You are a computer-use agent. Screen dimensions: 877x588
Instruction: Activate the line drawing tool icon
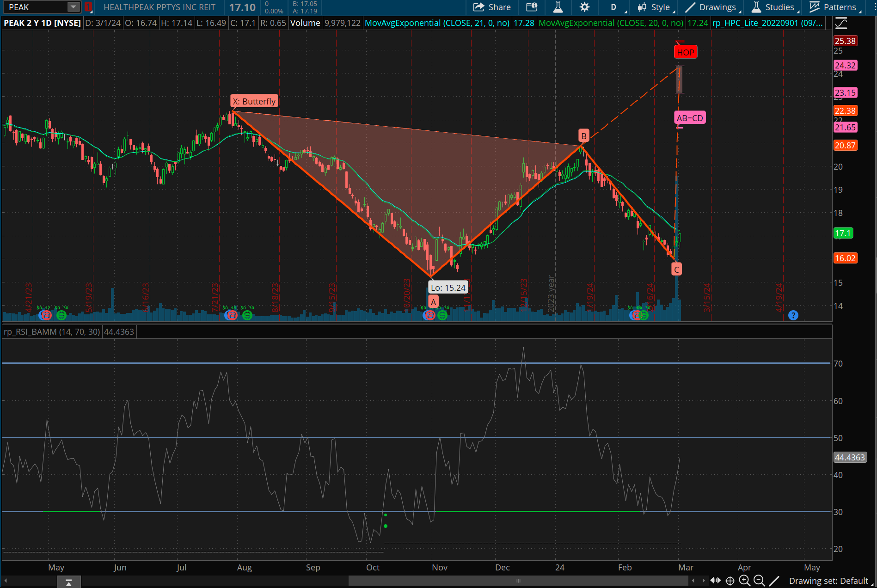[x=774, y=581]
